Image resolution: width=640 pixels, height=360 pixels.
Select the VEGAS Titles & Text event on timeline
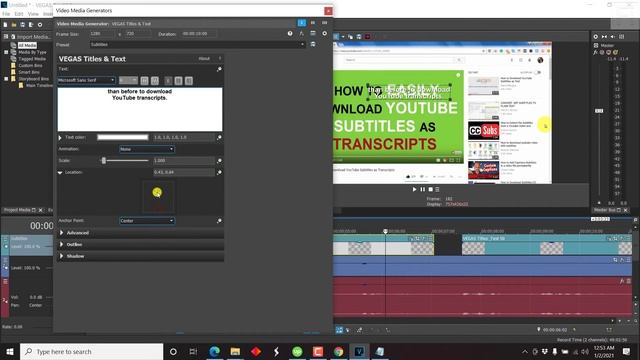tap(547, 245)
